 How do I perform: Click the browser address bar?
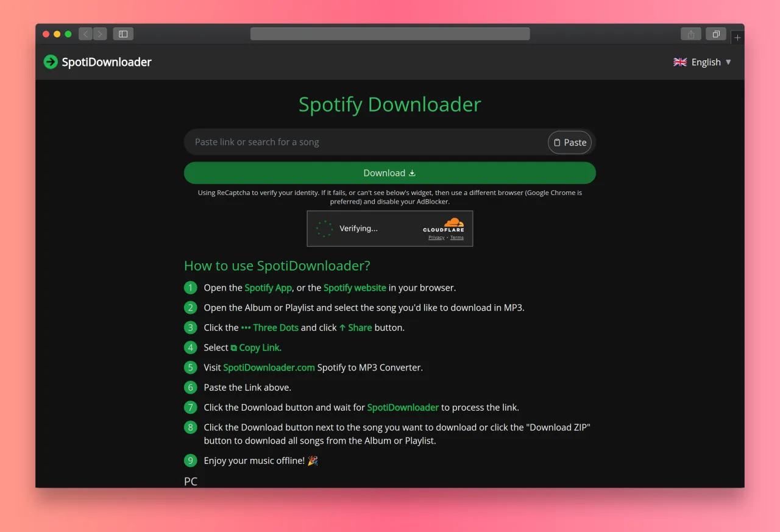390,34
